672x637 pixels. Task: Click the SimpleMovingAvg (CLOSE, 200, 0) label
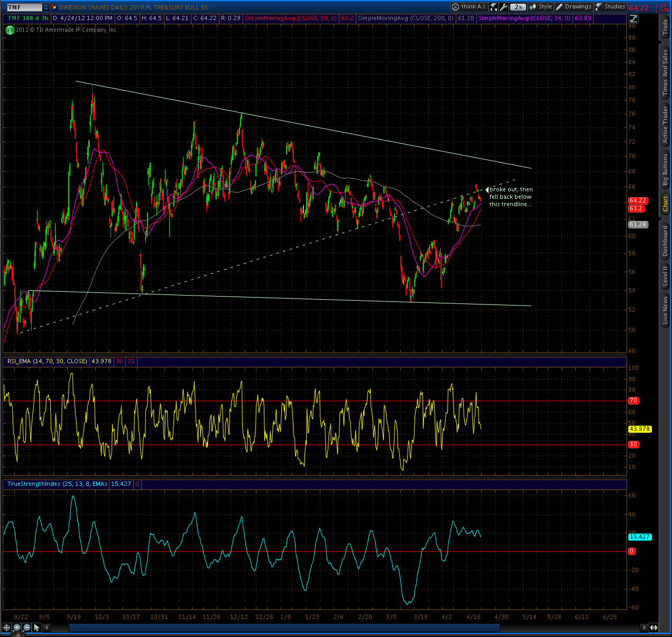406,19
